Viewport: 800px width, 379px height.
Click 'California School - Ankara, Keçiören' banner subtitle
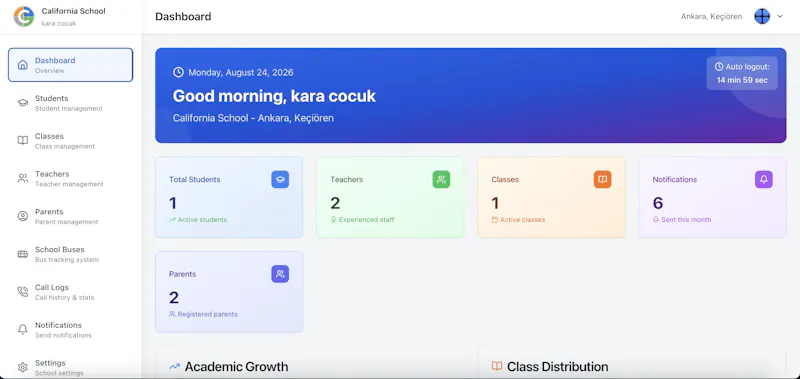(x=254, y=118)
